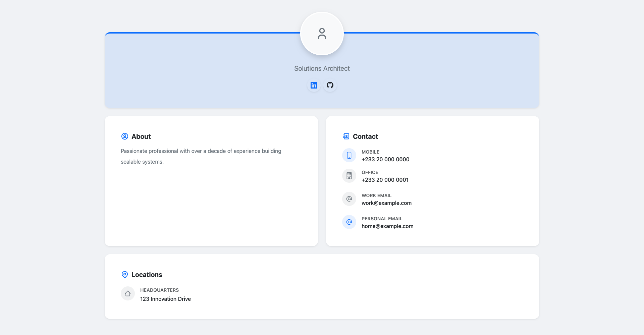This screenshot has height=335, width=644.
Task: Click the PERSONAL EMAIL label
Action: [382, 219]
